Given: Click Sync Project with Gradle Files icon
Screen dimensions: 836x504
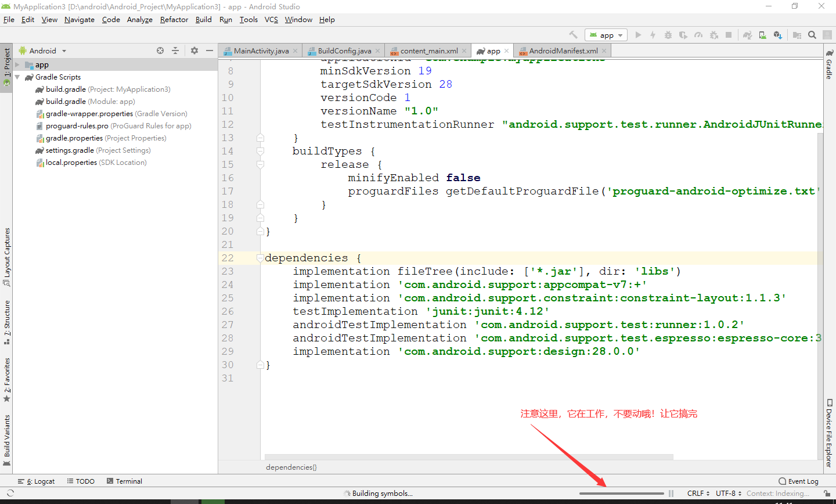Looking at the screenshot, I should tap(747, 35).
